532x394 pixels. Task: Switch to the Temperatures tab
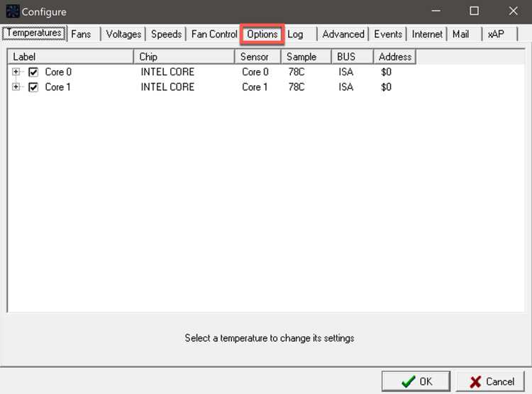(34, 33)
